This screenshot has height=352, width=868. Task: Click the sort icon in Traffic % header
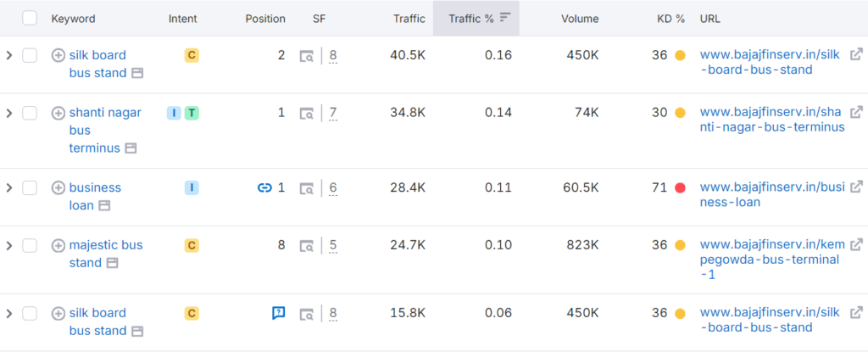(x=505, y=17)
